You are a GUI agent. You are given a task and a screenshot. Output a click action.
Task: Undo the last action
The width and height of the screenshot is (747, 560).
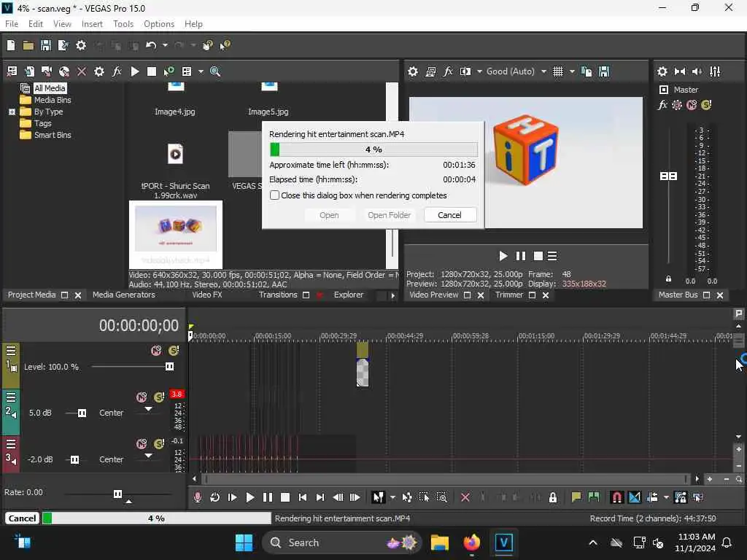tap(151, 45)
